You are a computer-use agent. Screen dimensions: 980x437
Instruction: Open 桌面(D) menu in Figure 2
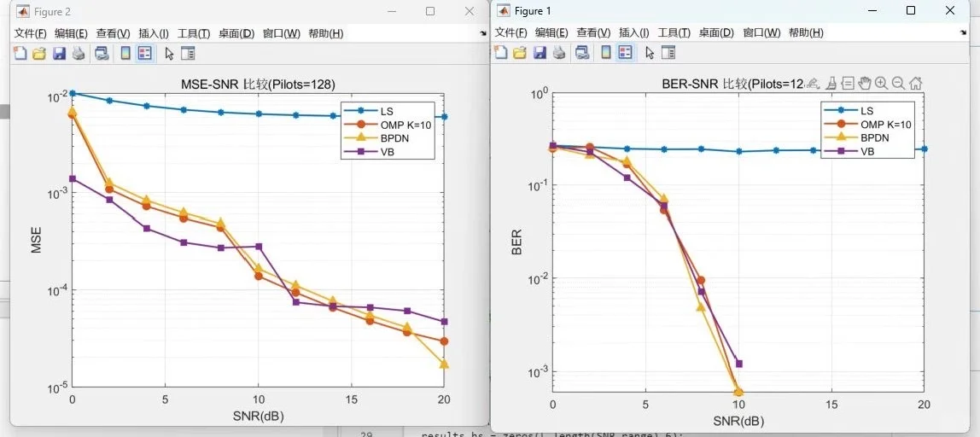(x=236, y=34)
